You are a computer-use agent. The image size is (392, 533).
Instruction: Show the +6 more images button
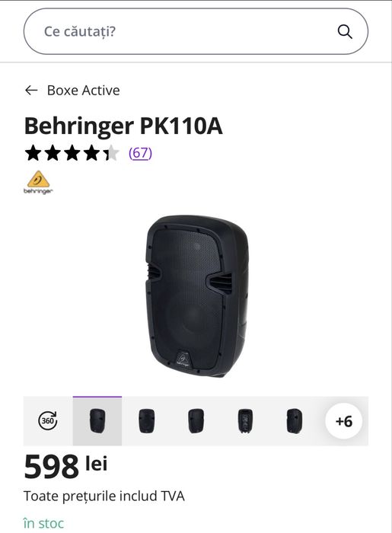(x=344, y=421)
